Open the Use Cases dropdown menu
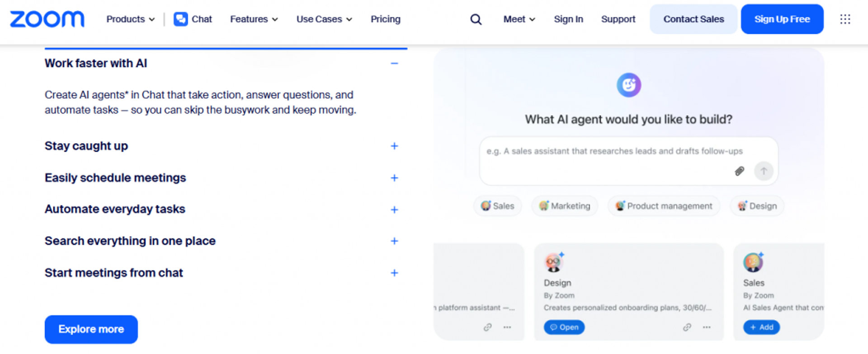The height and width of the screenshot is (354, 868). [x=324, y=19]
